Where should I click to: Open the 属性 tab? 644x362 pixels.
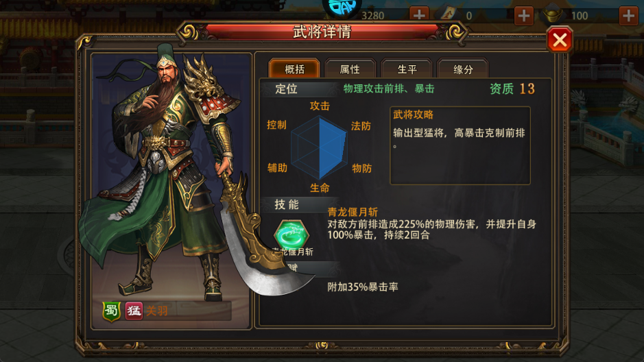click(x=350, y=69)
